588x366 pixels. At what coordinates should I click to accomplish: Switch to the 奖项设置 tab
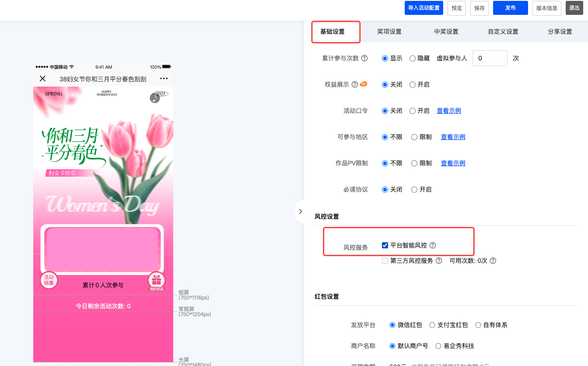click(389, 31)
